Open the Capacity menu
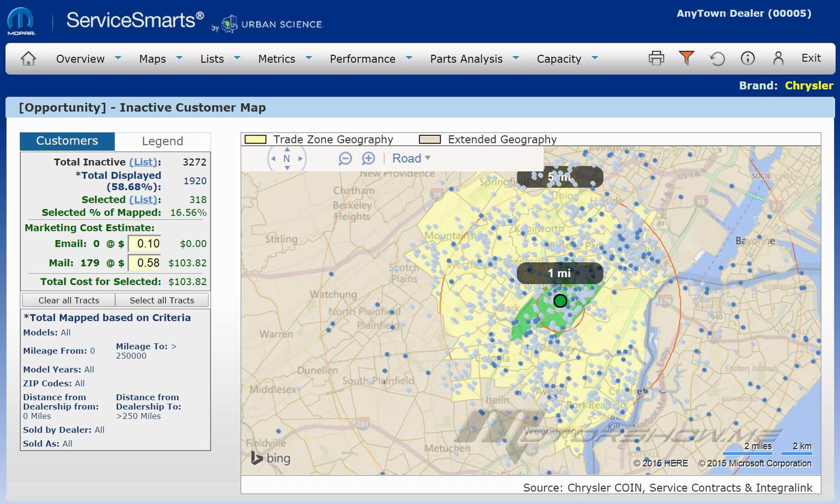The height and width of the screenshot is (504, 840). (x=559, y=59)
